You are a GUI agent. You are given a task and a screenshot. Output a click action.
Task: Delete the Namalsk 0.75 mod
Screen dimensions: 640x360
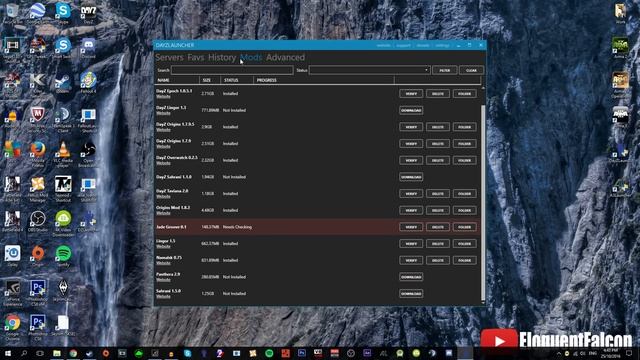click(x=438, y=260)
